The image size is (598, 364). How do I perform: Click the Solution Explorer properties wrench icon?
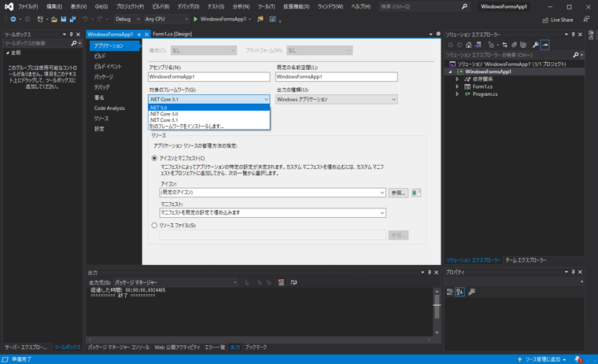(536, 45)
